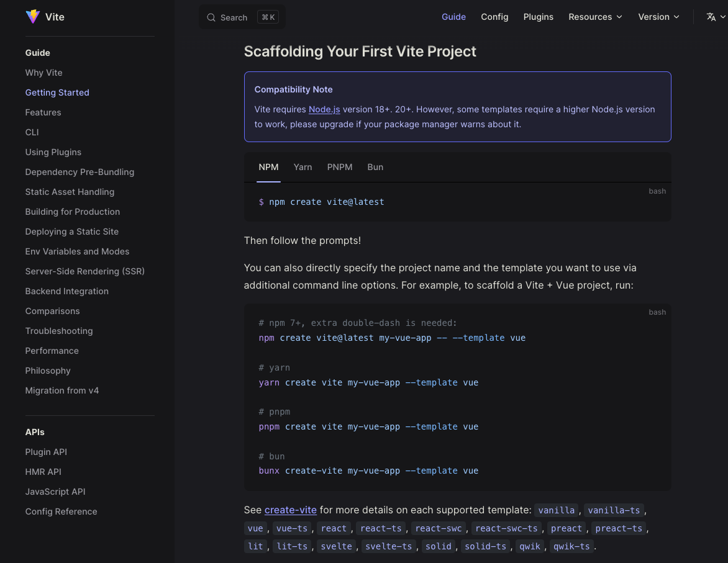
Task: Open Env Variables and Modes page
Action: coord(77,251)
